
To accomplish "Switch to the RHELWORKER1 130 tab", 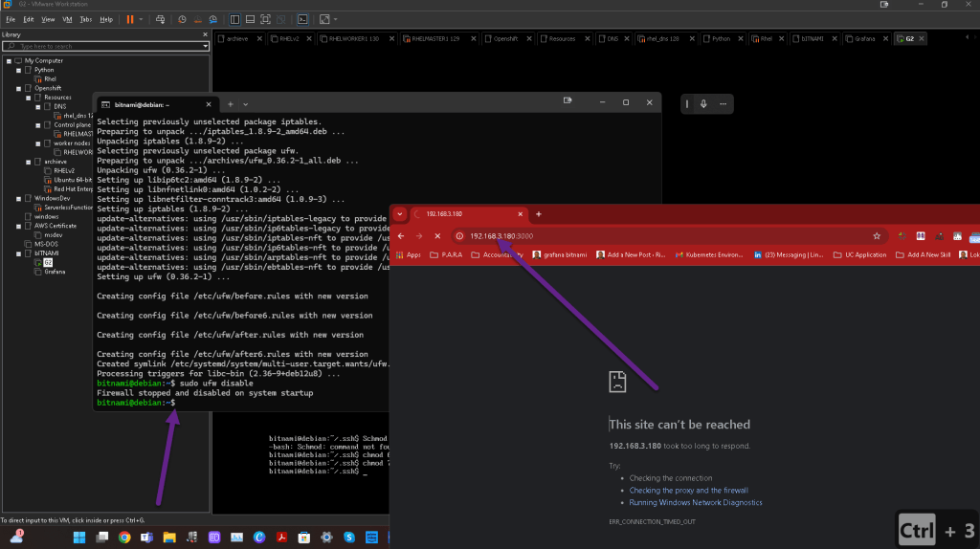I will [x=353, y=38].
